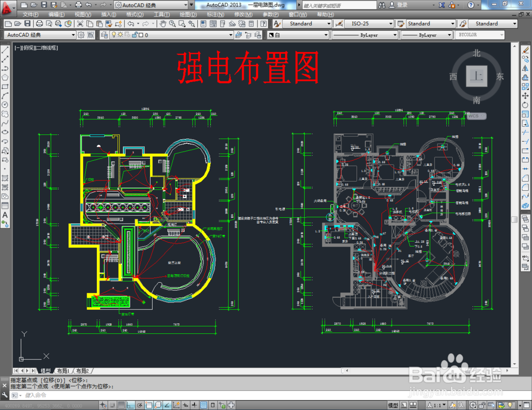The width and height of the screenshot is (532, 410).
Task: Select the Polygon draw tool
Action: 5,77
